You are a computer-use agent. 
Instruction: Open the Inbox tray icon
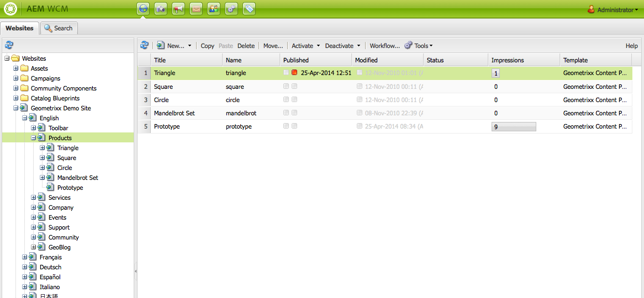click(196, 9)
